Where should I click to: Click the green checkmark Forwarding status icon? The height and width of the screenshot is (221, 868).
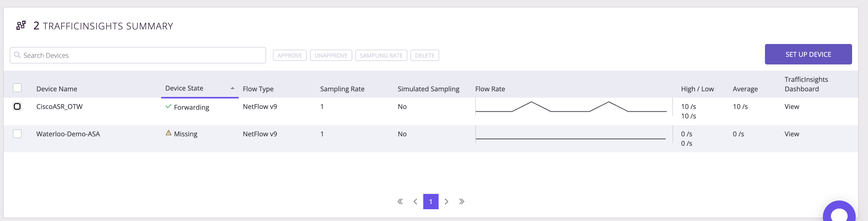(x=168, y=106)
